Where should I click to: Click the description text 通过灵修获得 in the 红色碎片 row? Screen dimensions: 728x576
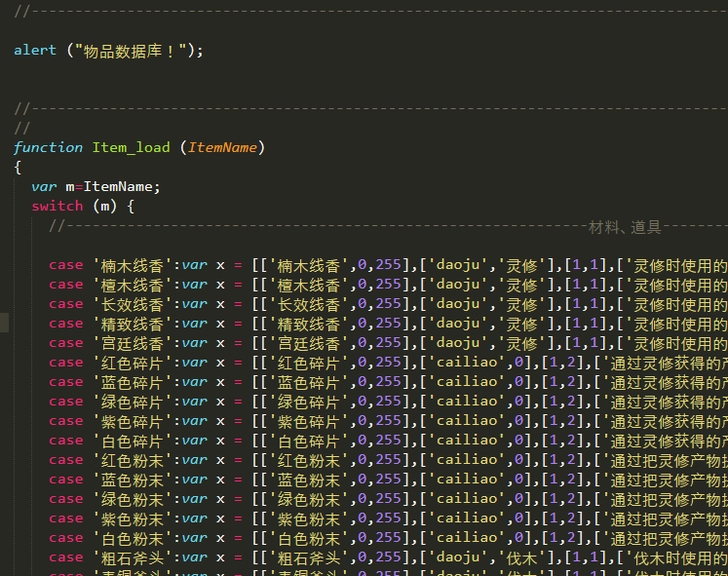[659, 363]
